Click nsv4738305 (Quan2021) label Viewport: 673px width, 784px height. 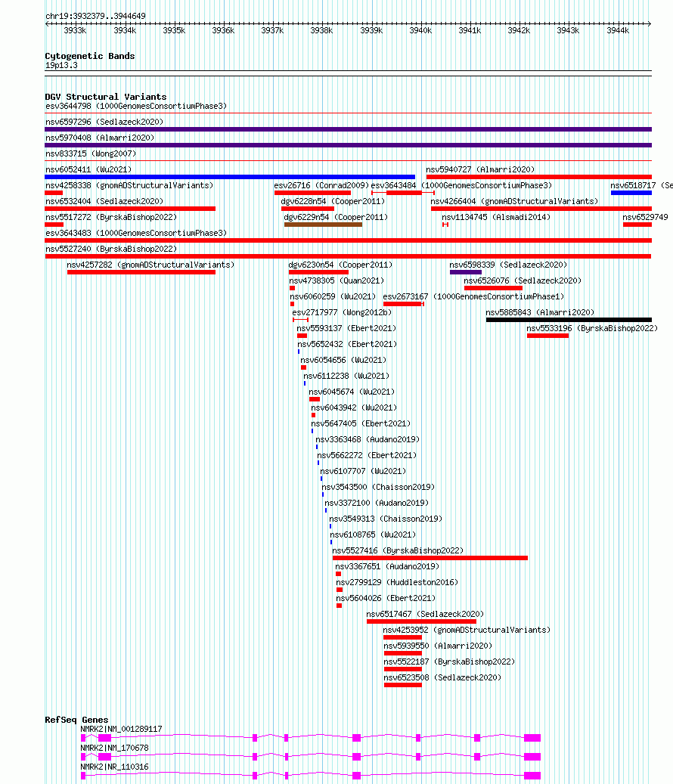point(336,281)
